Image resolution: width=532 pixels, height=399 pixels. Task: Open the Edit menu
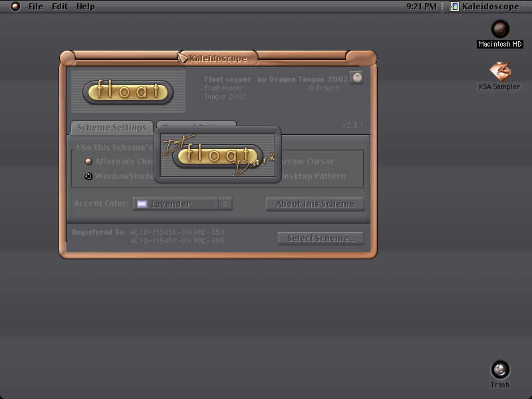pos(60,7)
